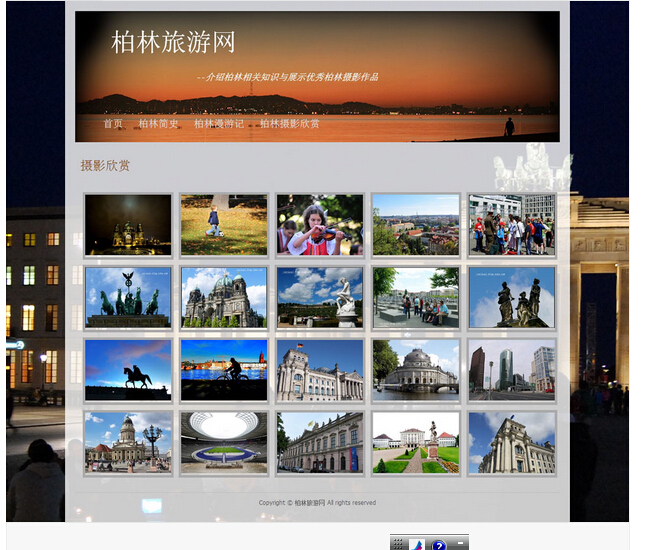Click the 柏林旅游网 site title

[x=173, y=42]
